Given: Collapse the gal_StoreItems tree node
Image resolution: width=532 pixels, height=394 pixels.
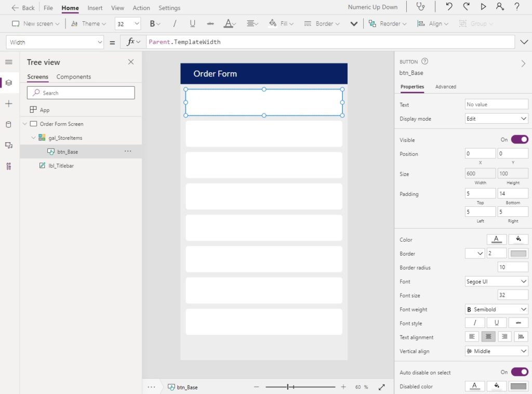Looking at the screenshot, I should pyautogui.click(x=33, y=138).
